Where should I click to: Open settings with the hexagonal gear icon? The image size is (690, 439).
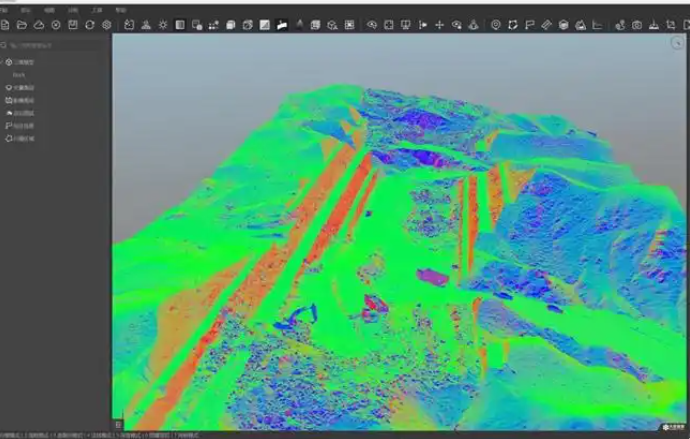[x=106, y=25]
